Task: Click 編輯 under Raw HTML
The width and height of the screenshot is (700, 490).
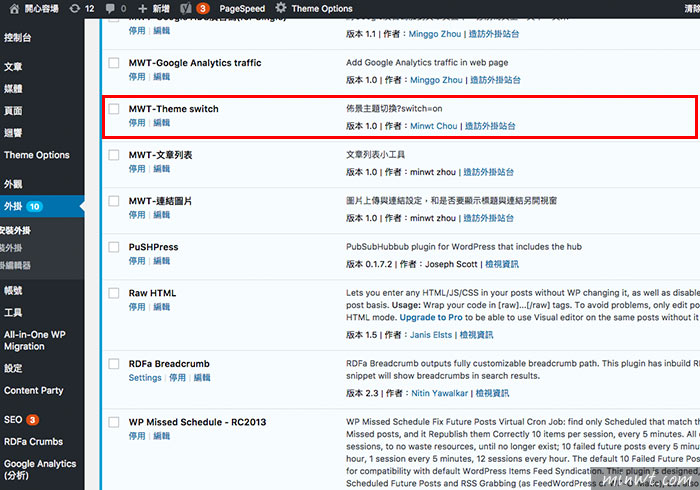Action: [x=162, y=307]
